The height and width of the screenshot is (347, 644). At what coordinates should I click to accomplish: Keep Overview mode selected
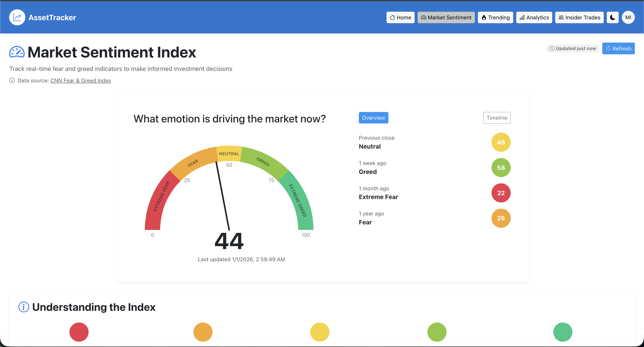(x=373, y=118)
